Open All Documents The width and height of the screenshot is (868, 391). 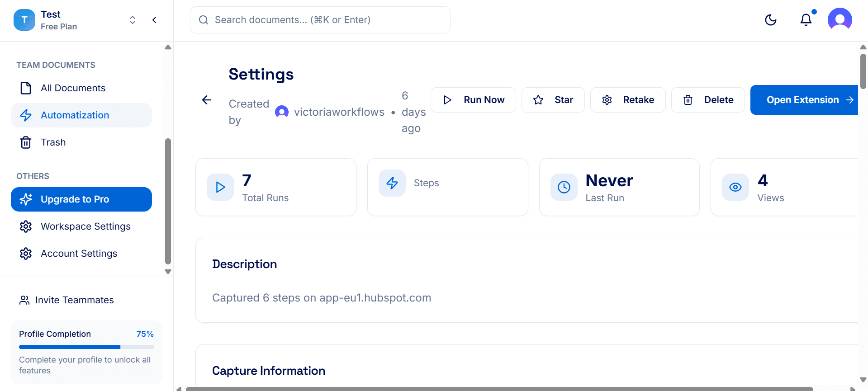pos(81,88)
